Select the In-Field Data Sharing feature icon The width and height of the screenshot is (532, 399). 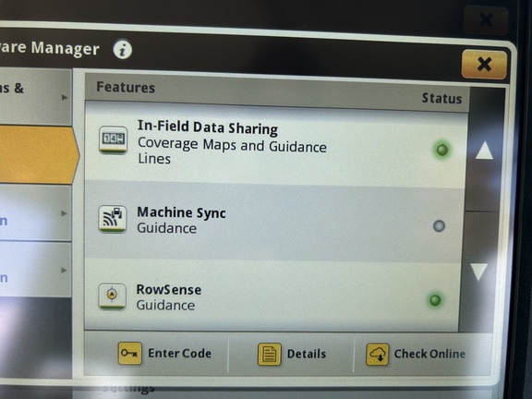click(x=114, y=139)
